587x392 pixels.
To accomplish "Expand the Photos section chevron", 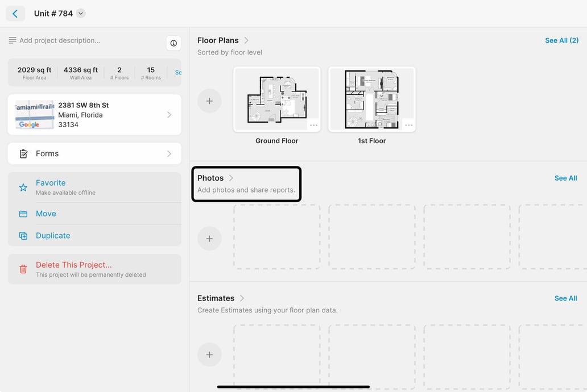I will (231, 178).
